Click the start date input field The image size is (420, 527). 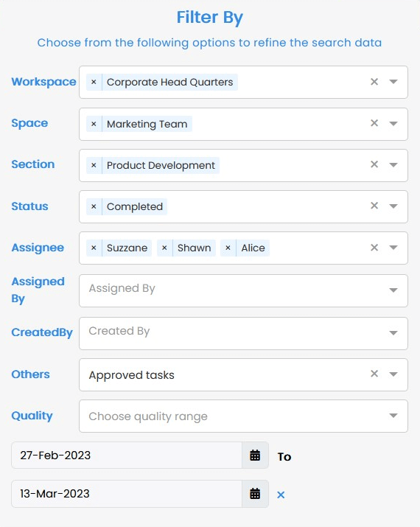127,456
